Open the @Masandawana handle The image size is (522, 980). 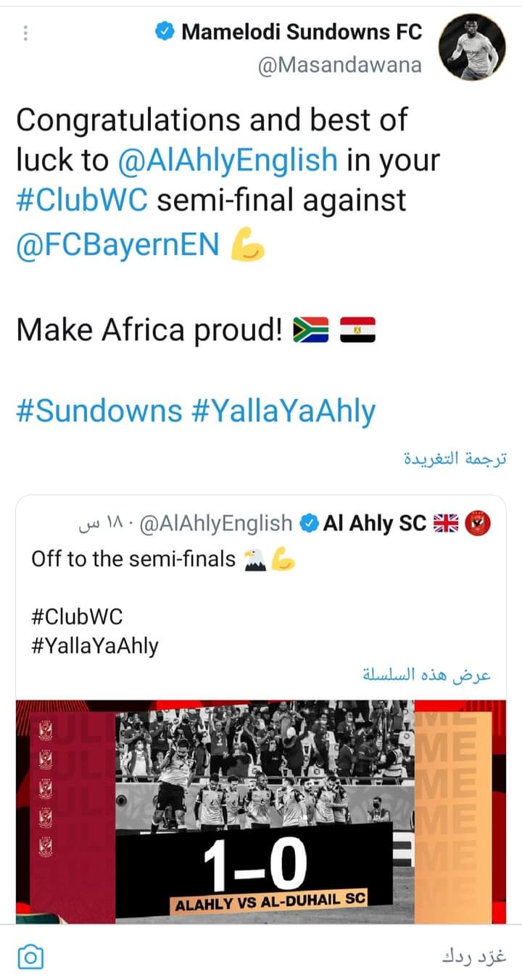point(339,65)
